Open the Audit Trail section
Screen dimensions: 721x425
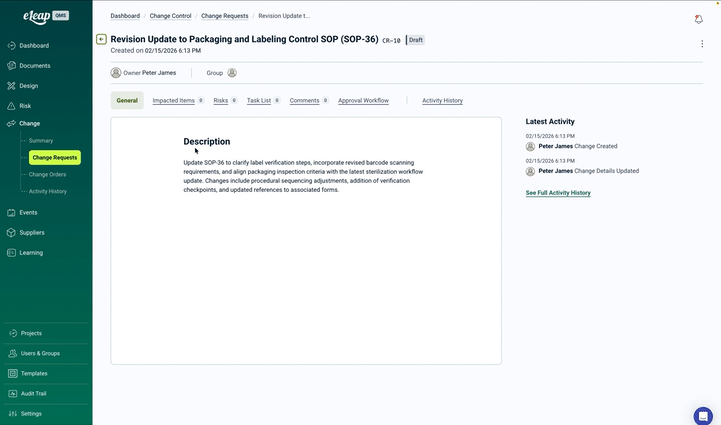click(x=34, y=393)
